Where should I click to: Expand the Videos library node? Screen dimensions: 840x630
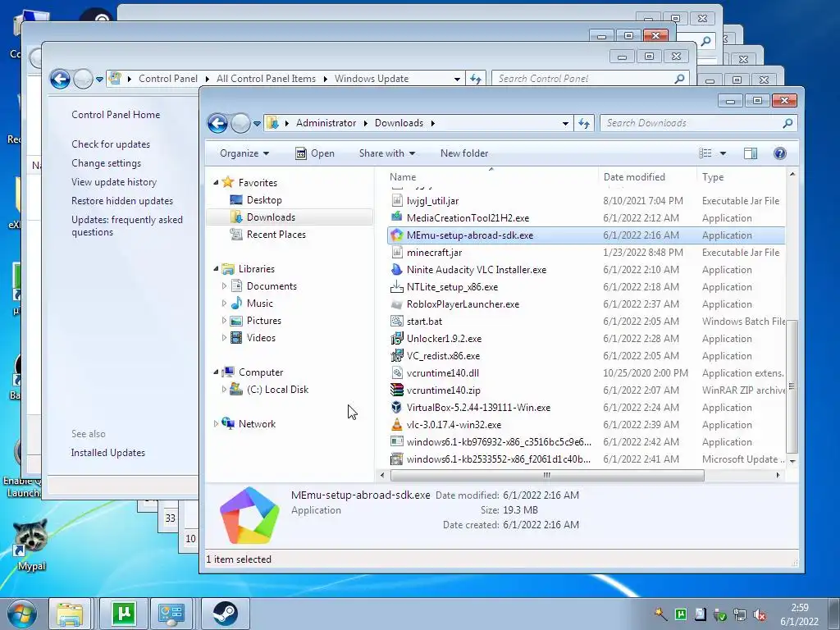click(224, 338)
